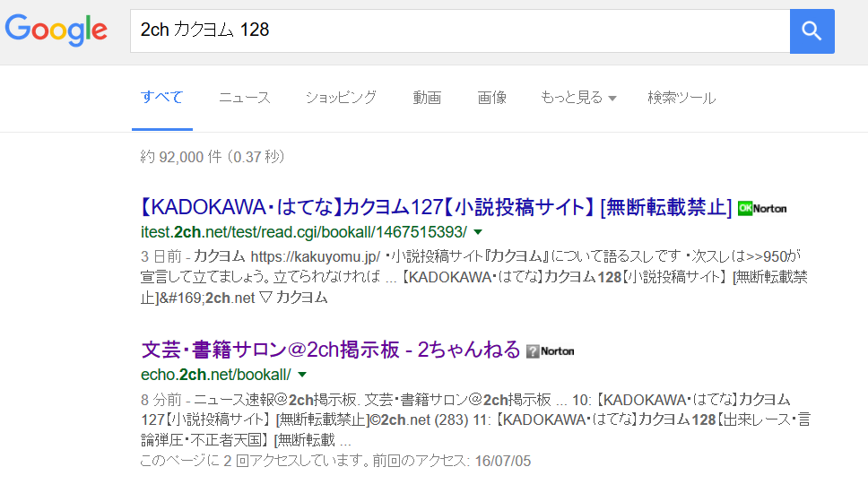Open 文芸・書籍サロン@2ch掲示板 result link
868x493 pixels.
[331, 350]
